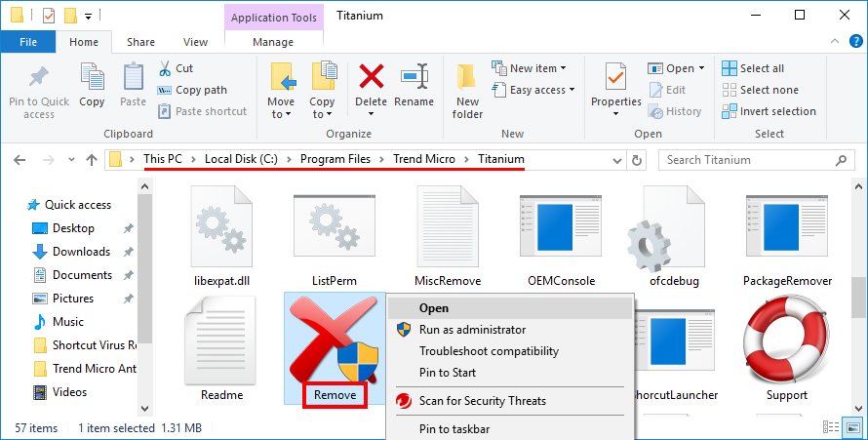The image size is (868, 440).
Task: Click Local Disk (C:) in the path
Action: point(241,159)
